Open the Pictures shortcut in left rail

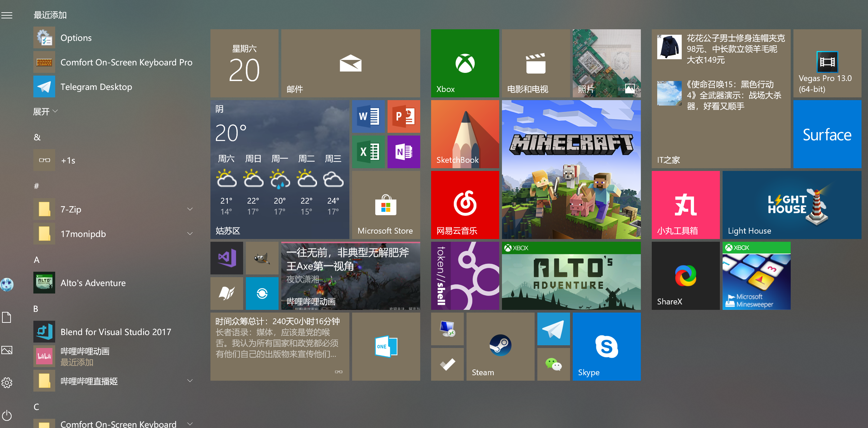(x=7, y=350)
